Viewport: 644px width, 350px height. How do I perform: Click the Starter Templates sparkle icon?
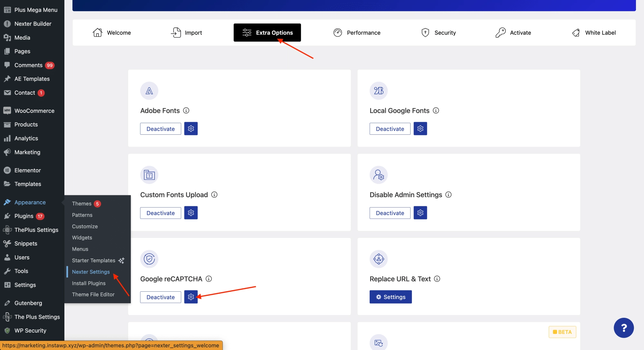pyautogui.click(x=121, y=260)
